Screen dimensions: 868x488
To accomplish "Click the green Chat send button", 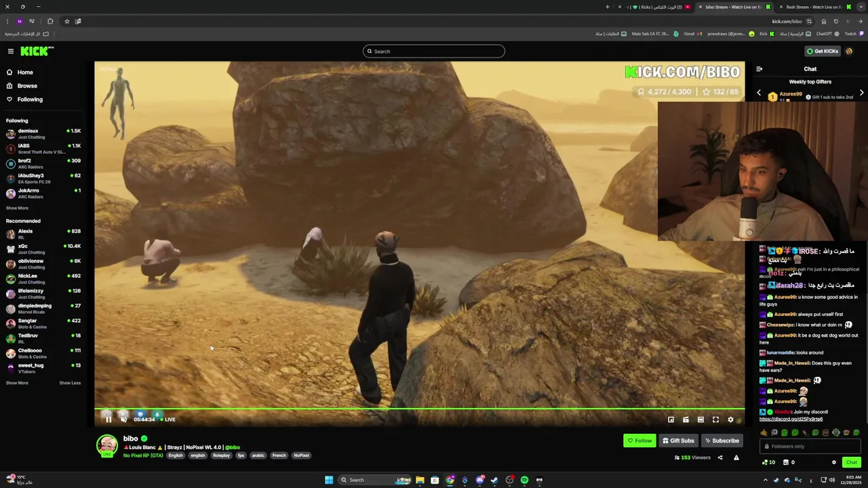I will [x=852, y=462].
